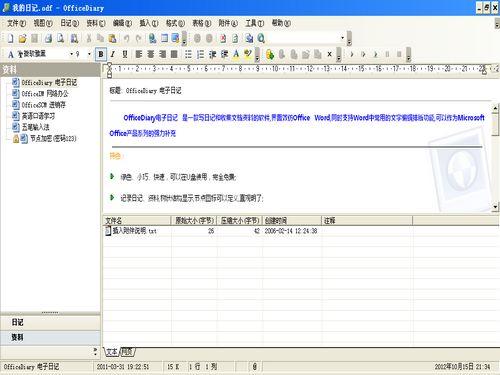Viewport: 500px width, 375px height.
Task: Click the navigation pane configure arrow at the bottom left
Action: 95,351
